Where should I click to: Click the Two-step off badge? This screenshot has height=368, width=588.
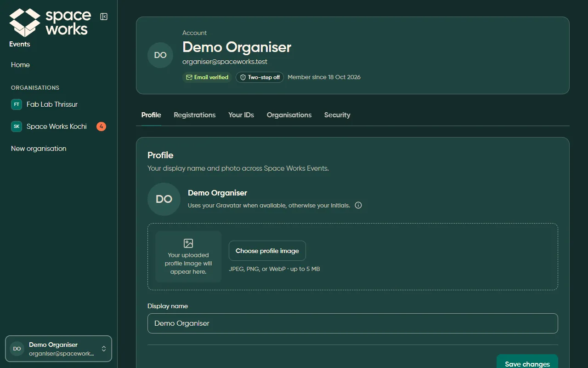pos(260,77)
